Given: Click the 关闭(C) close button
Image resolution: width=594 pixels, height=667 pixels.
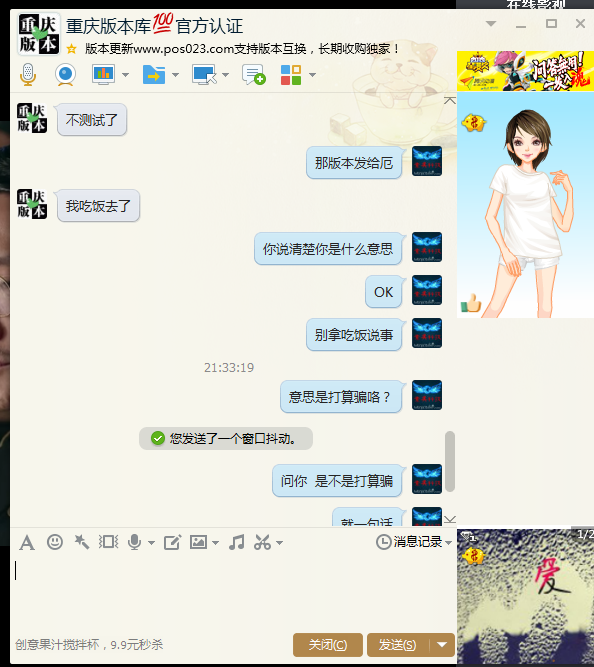Looking at the screenshot, I should [328, 645].
